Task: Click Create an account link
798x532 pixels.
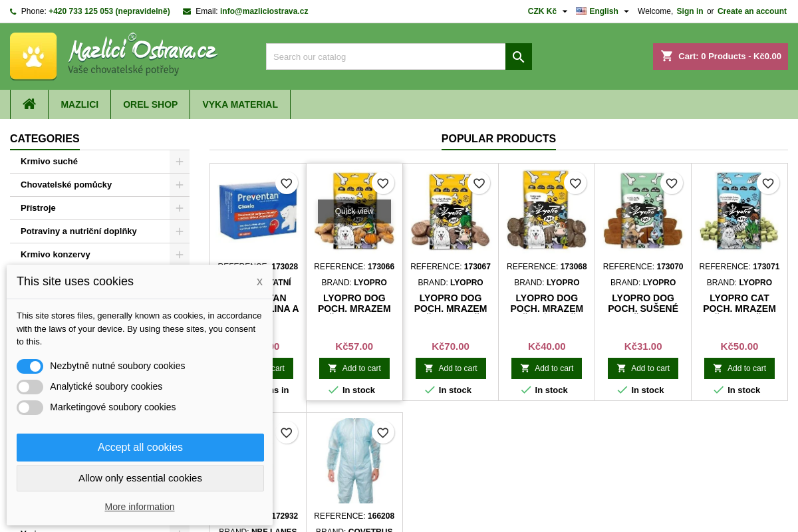Action: (752, 11)
